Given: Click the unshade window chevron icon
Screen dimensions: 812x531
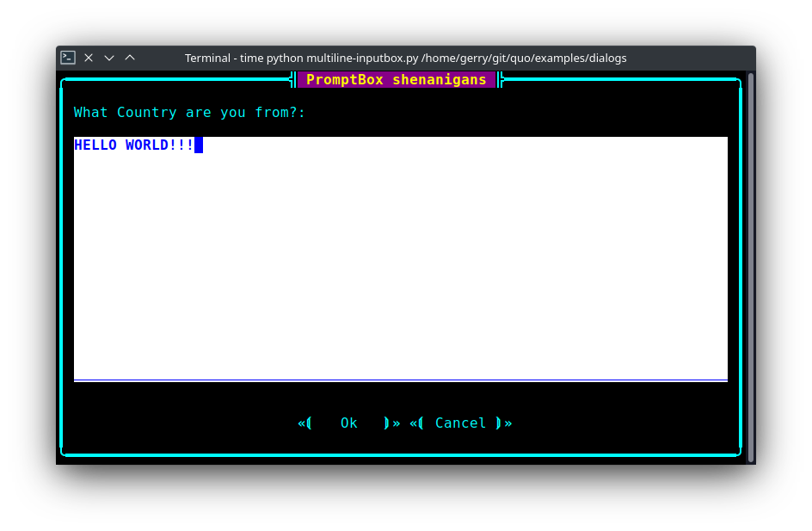Looking at the screenshot, I should (130, 58).
